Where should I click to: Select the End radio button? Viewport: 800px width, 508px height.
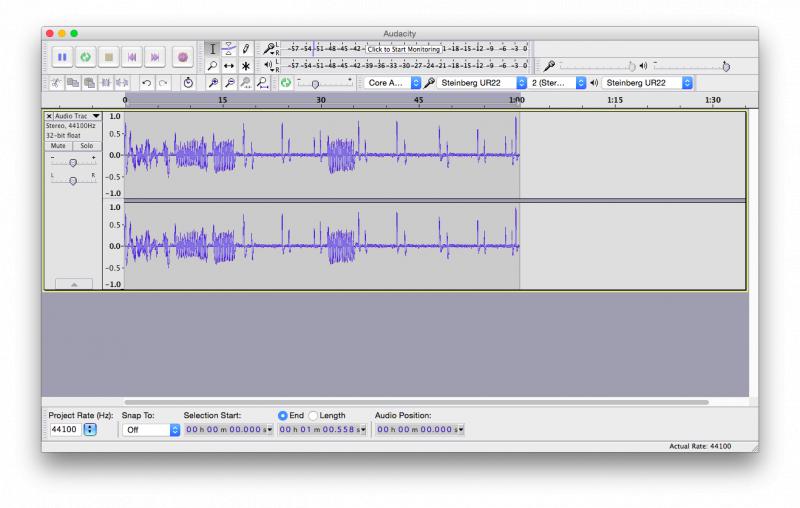pyautogui.click(x=283, y=416)
